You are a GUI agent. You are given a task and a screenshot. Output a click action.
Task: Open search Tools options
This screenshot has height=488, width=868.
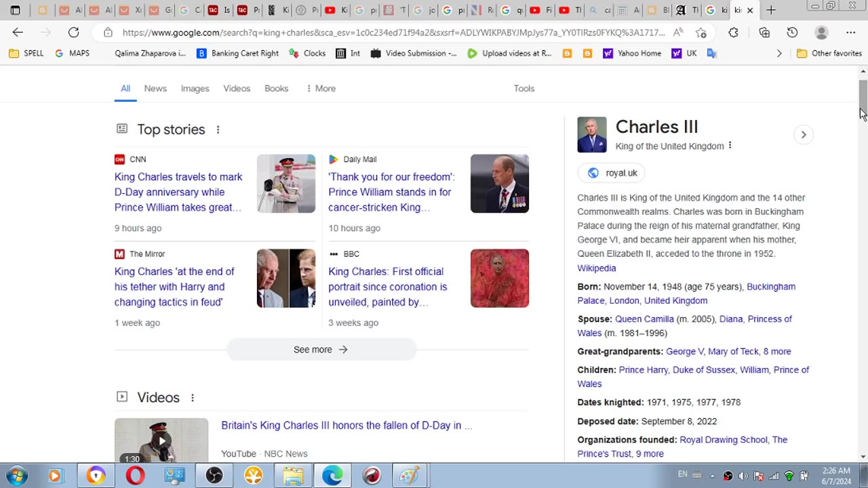coord(524,88)
